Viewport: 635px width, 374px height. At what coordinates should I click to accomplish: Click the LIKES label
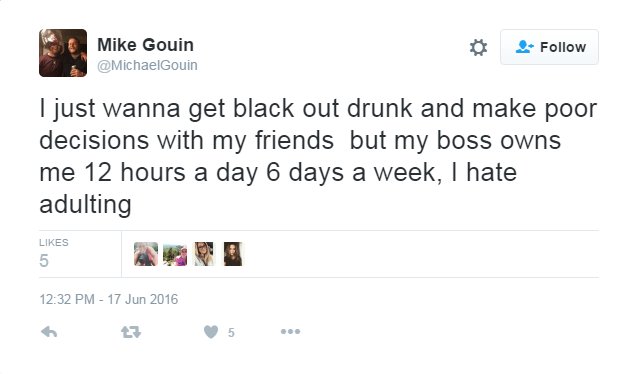pos(54,242)
